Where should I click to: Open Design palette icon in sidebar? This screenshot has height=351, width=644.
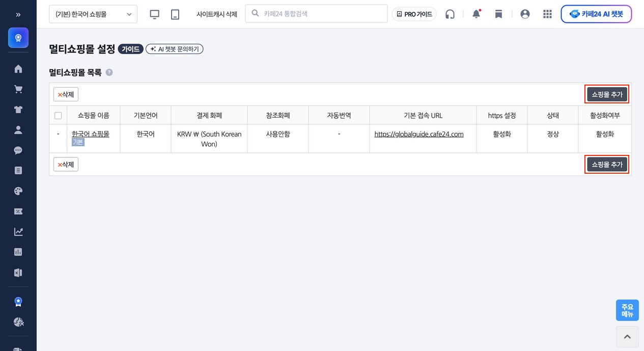18,191
